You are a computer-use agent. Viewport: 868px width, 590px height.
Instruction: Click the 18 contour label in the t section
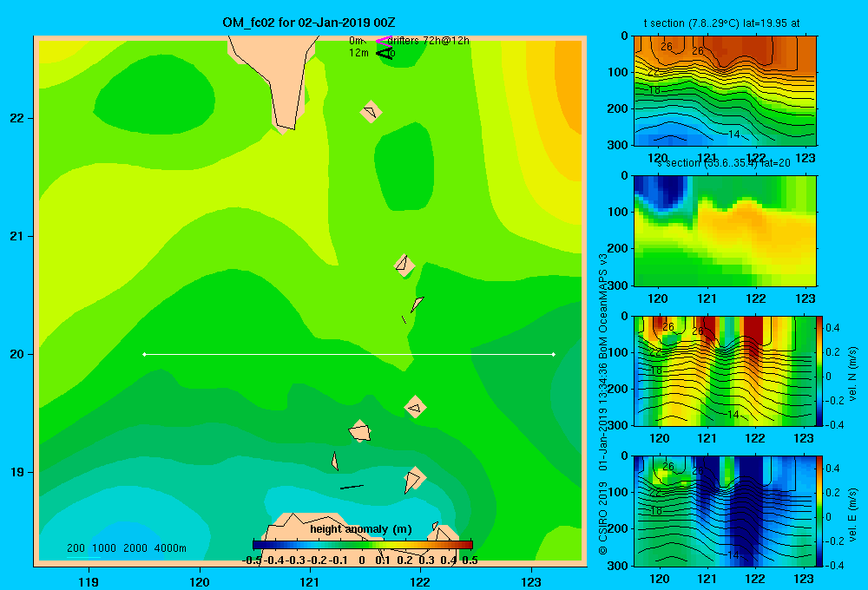654,90
